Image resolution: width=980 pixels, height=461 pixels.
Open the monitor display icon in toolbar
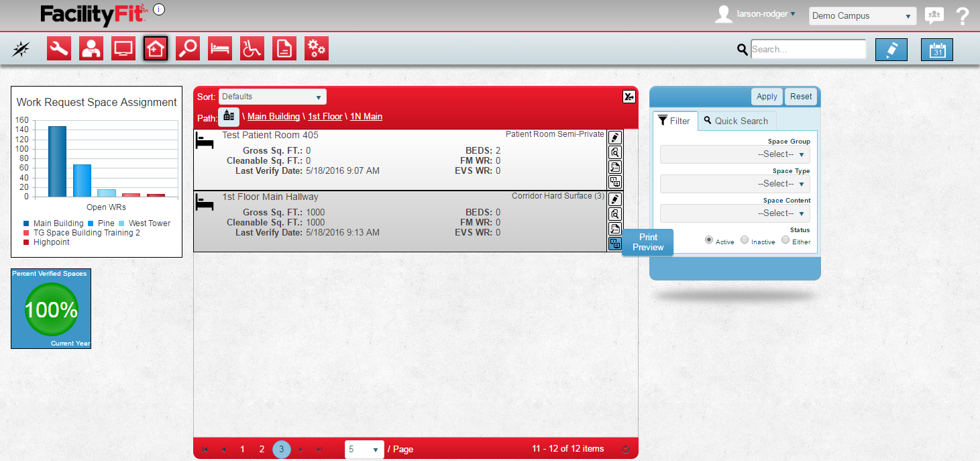[123, 48]
